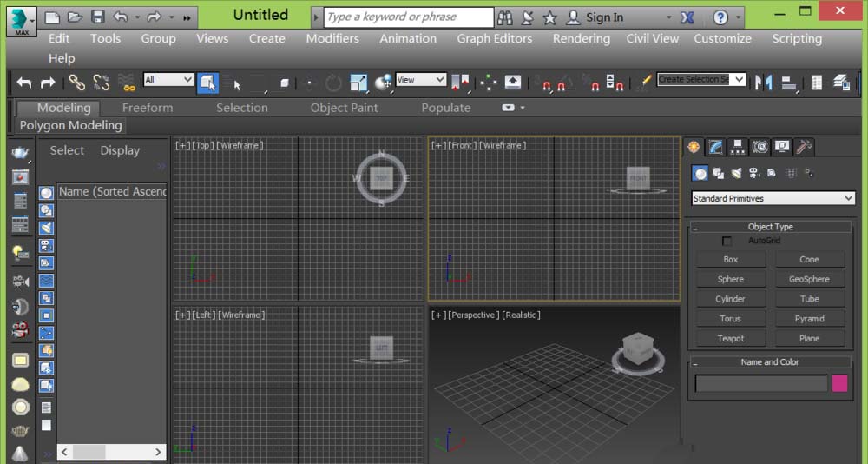The height and width of the screenshot is (464, 868).
Task: Click the Select and Link chain icon
Action: (77, 83)
